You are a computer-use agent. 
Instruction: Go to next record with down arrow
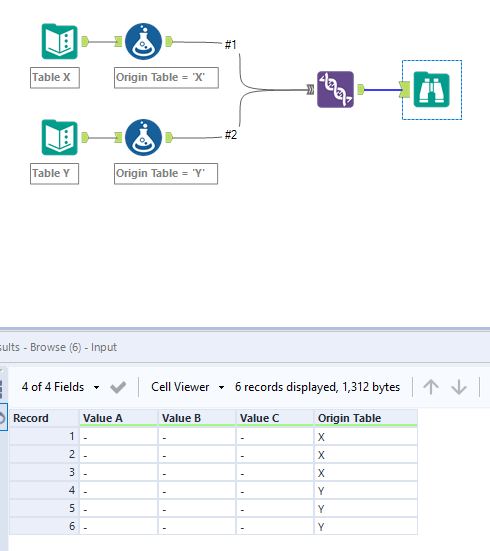pos(459,387)
